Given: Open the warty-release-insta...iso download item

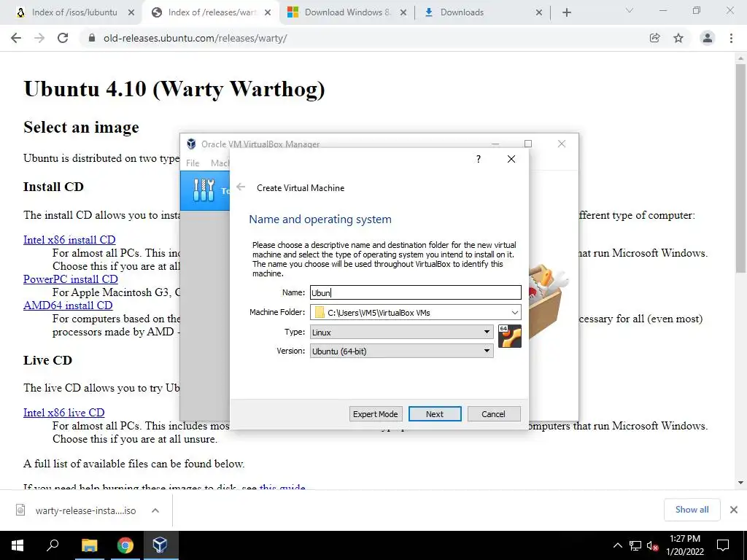Looking at the screenshot, I should [85, 510].
